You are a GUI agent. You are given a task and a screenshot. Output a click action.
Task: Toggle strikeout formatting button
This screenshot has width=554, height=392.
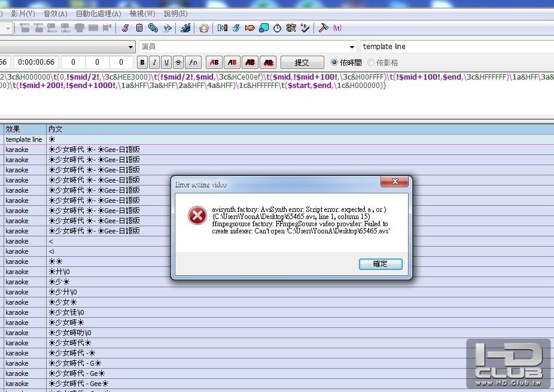[178, 62]
